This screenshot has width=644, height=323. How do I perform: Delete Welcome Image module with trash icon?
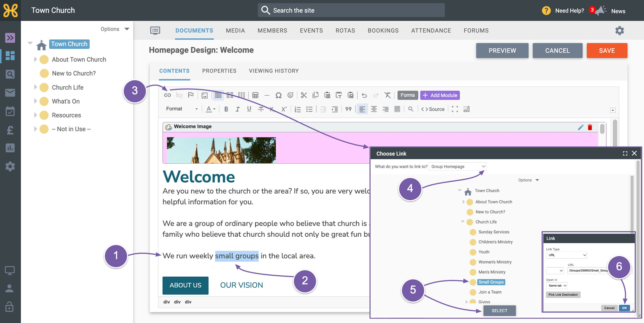590,127
